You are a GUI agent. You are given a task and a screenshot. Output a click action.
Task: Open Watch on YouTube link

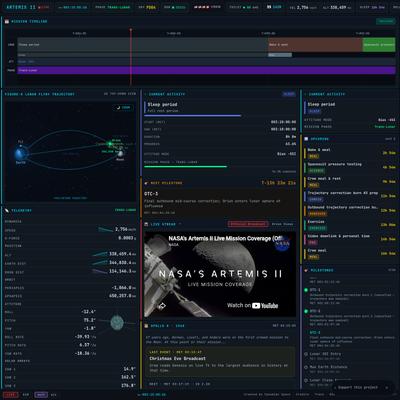pyautogui.click(x=252, y=305)
